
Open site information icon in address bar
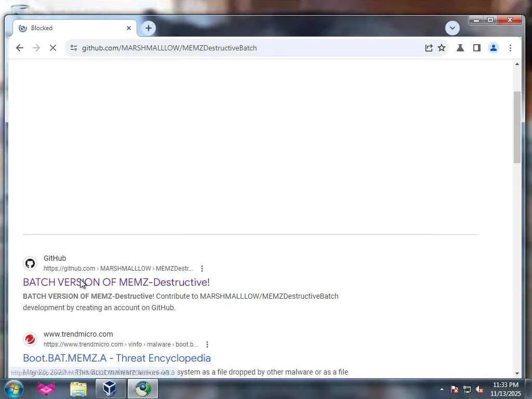pyautogui.click(x=74, y=48)
